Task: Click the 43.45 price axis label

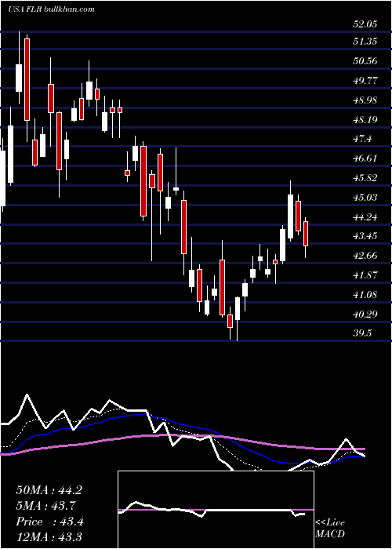Action: pos(365,235)
